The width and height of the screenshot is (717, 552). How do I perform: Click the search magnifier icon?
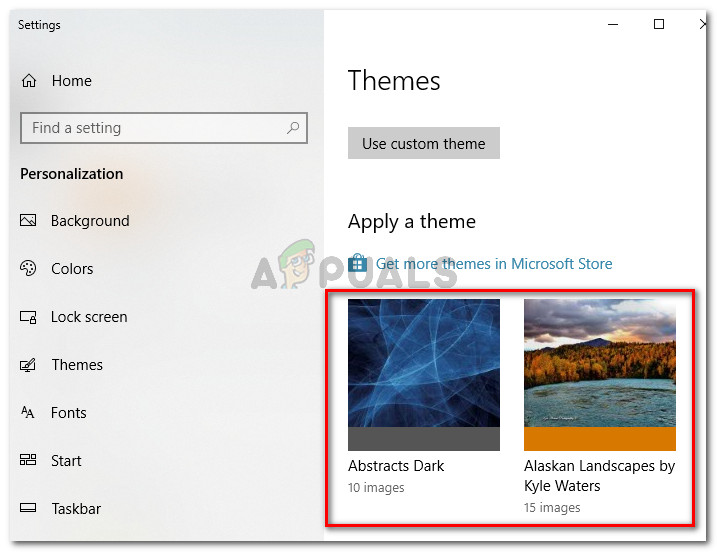(293, 128)
